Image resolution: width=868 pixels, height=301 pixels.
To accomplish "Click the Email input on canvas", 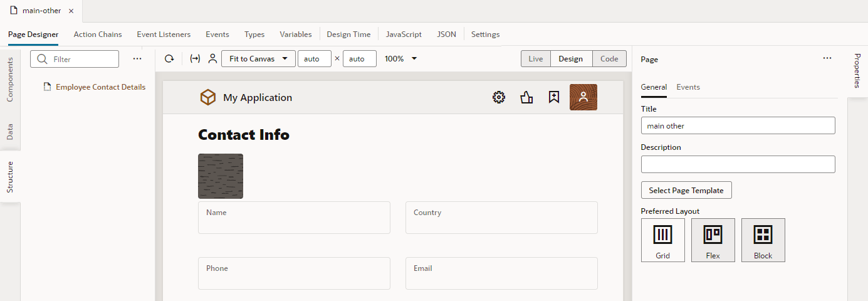I will tap(501, 273).
